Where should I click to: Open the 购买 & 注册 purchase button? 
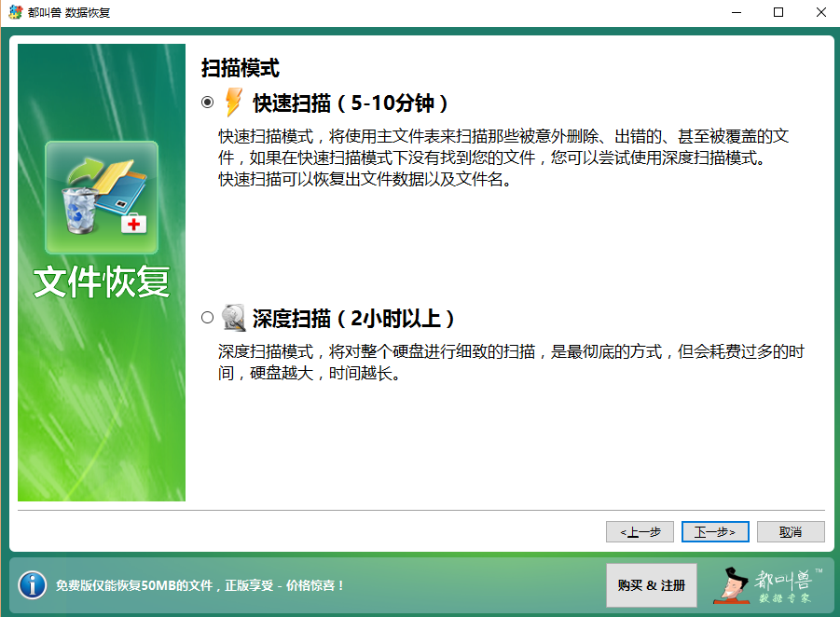pos(651,585)
